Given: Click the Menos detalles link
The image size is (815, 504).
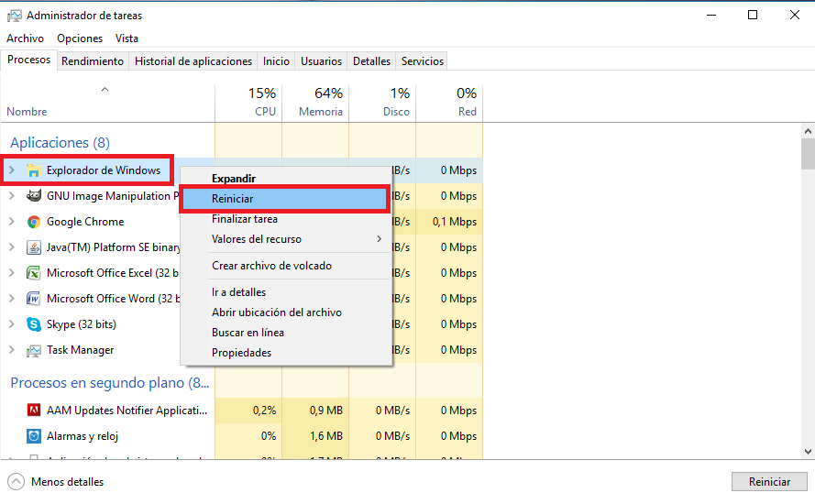Looking at the screenshot, I should point(67,482).
